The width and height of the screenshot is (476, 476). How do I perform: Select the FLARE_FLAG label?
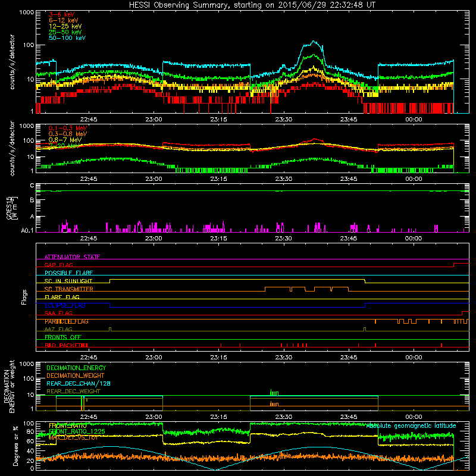(62, 297)
